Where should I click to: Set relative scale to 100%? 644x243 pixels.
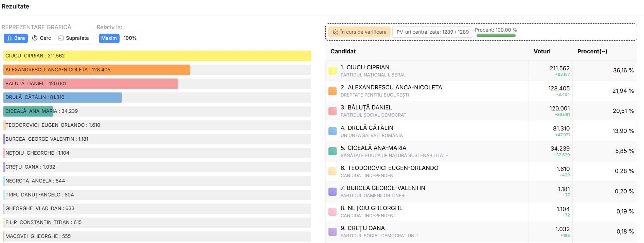click(130, 38)
